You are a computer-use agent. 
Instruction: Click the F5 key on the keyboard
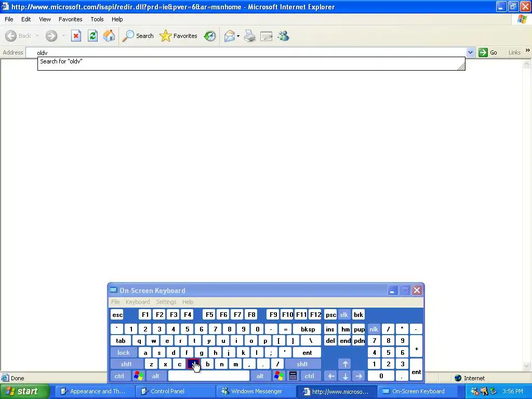(210, 315)
